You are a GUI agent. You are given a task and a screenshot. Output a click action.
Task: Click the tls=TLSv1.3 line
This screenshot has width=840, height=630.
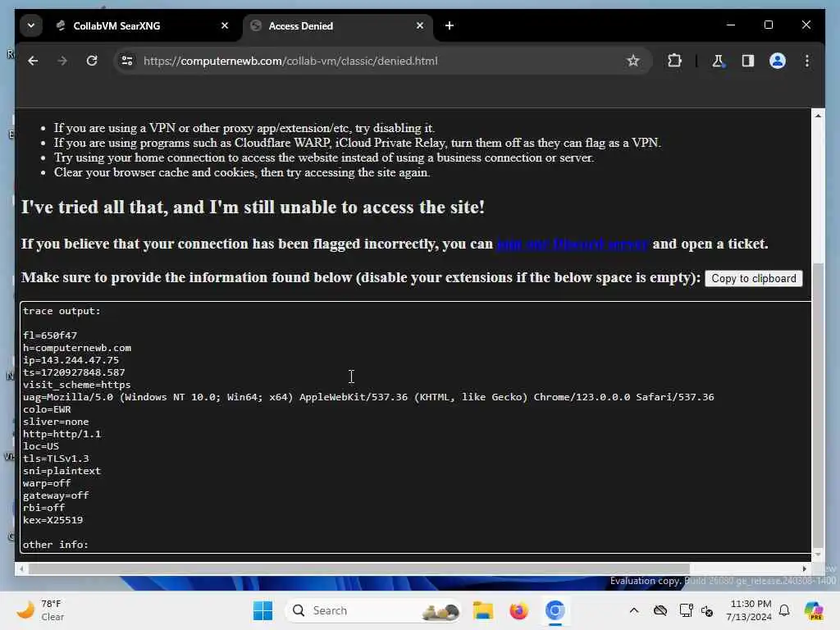[56, 459]
